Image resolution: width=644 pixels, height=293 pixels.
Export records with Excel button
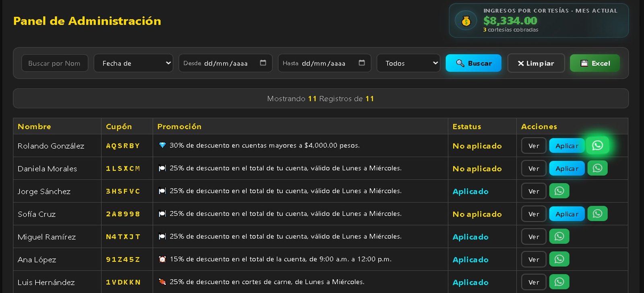(x=595, y=63)
